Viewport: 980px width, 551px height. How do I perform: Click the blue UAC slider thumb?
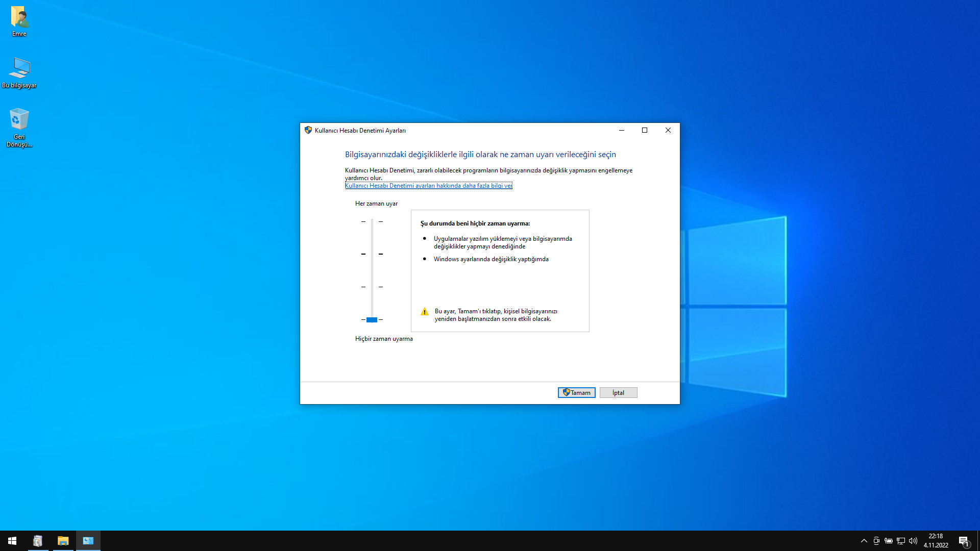372,320
